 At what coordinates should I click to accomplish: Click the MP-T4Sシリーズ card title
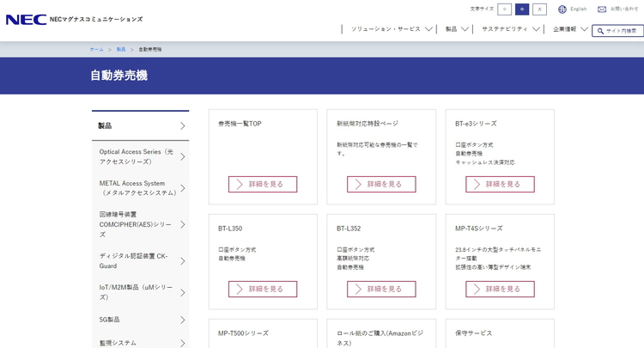478,229
